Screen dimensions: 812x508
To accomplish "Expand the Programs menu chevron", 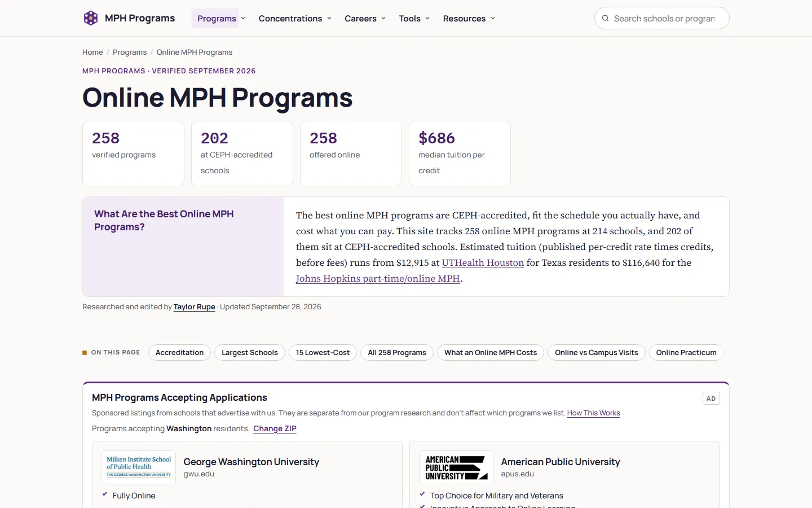I will [x=243, y=18].
